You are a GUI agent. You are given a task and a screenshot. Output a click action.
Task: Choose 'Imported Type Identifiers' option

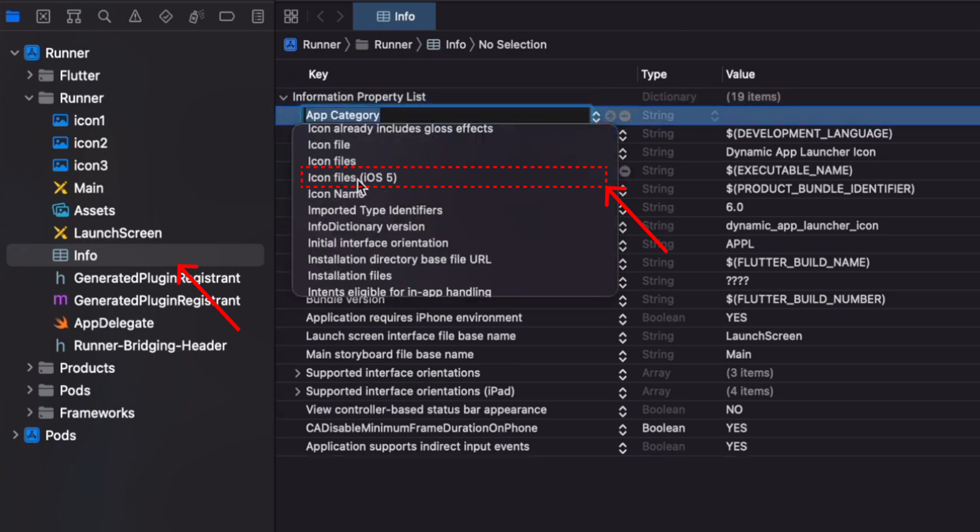(x=375, y=210)
